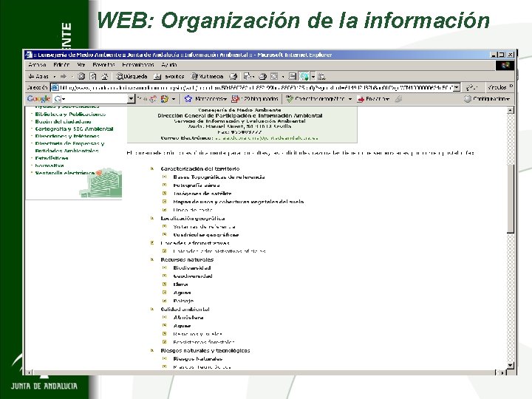The image size is (532, 399).
Task: Select Localización geográfica heading
Action: [x=193, y=218]
